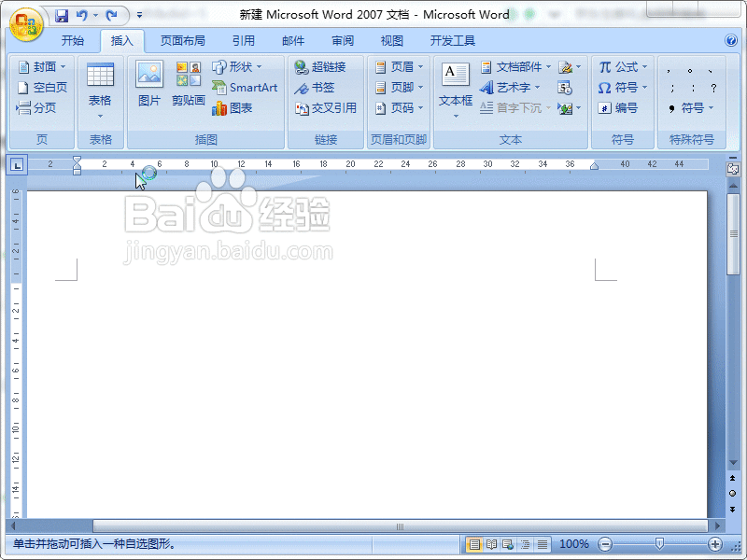Open the 剪贴画 clip art pane
This screenshot has width=747, height=560.
pos(188,79)
